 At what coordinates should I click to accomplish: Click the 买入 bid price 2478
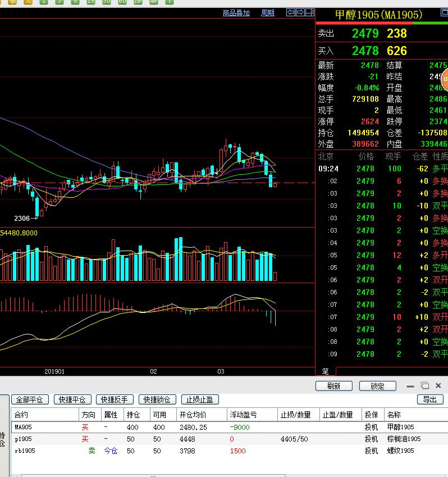tap(365, 51)
